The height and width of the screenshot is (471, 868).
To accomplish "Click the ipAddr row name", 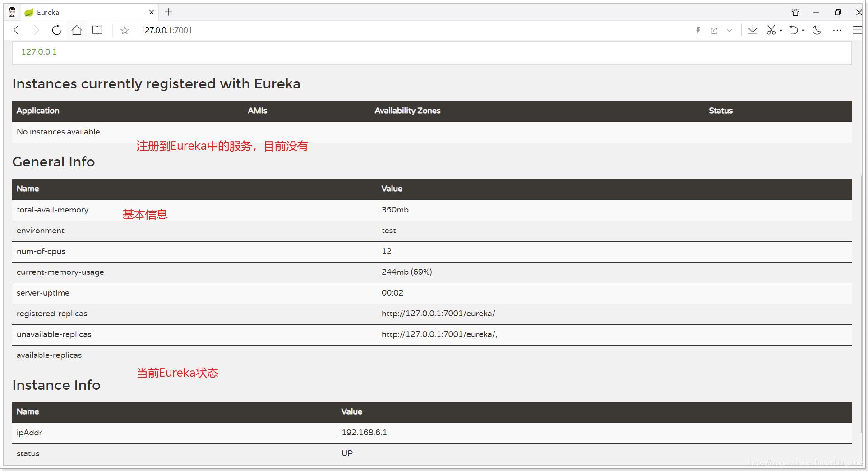I will point(29,433).
